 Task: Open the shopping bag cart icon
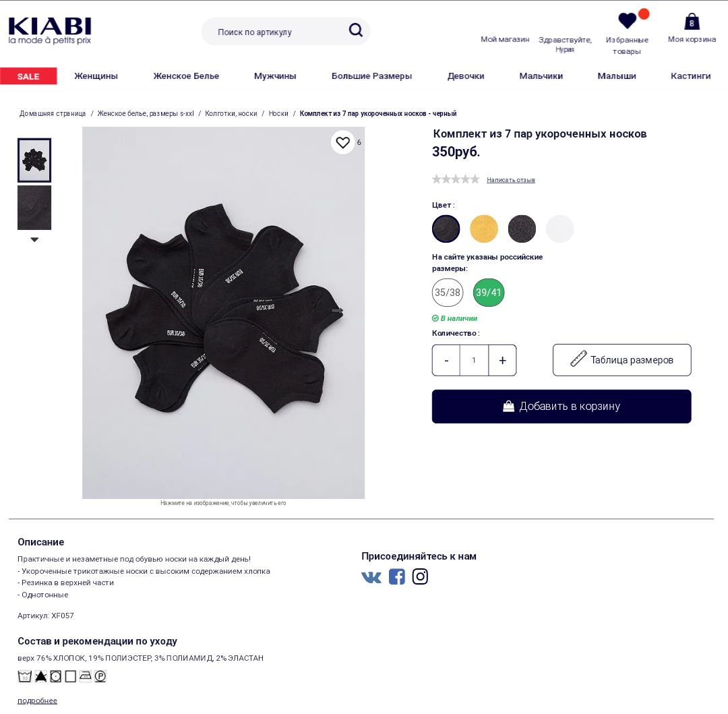(692, 22)
